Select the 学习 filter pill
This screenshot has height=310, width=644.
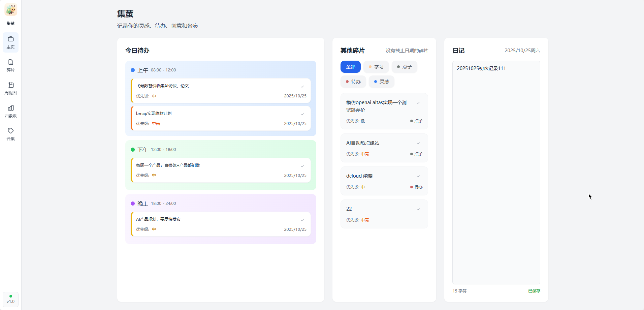click(x=376, y=67)
